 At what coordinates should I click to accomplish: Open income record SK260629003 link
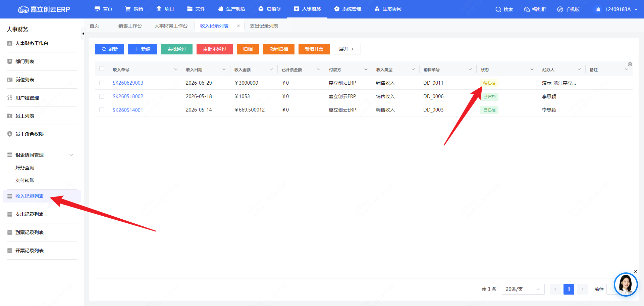(x=128, y=83)
